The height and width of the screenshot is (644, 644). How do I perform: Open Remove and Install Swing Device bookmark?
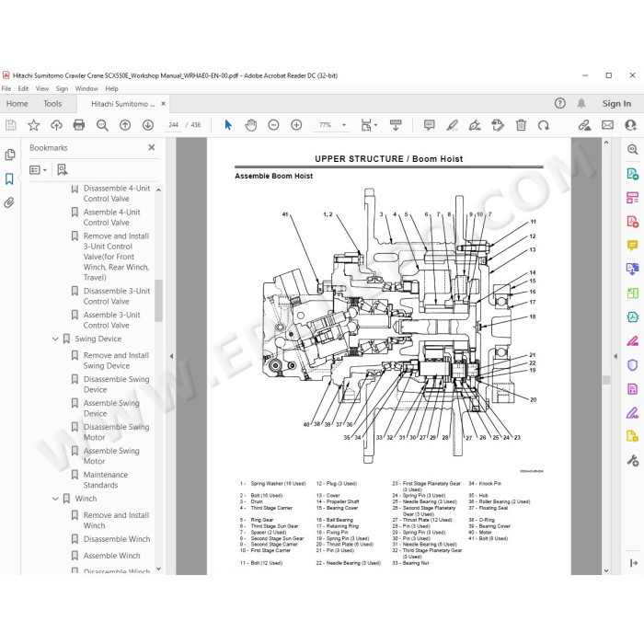(x=116, y=361)
